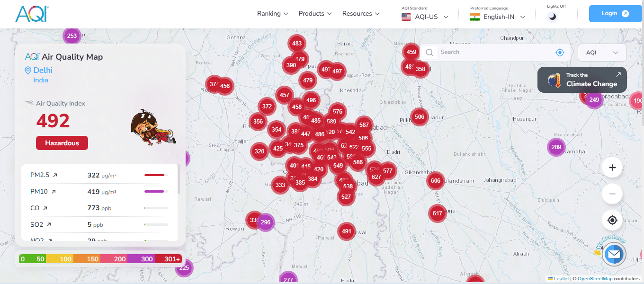
Task: Open Track the Climate Change card
Action: [x=582, y=80]
